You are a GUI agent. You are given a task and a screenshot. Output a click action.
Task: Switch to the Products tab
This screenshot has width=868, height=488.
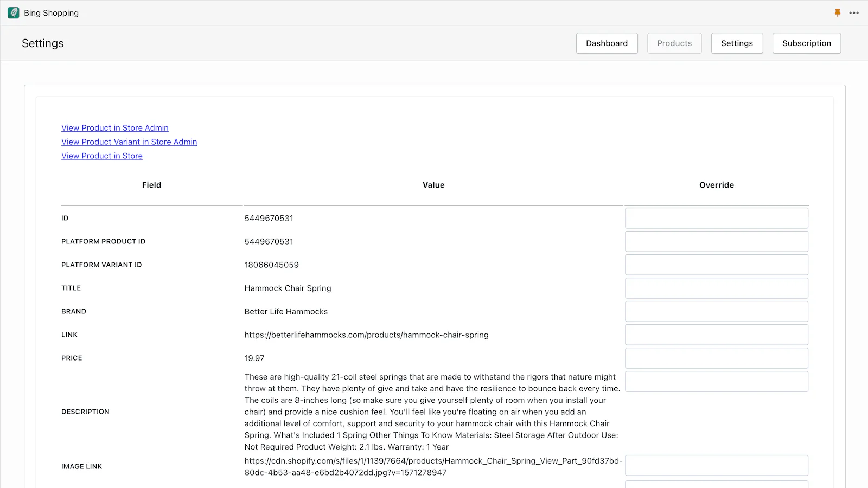coord(674,43)
